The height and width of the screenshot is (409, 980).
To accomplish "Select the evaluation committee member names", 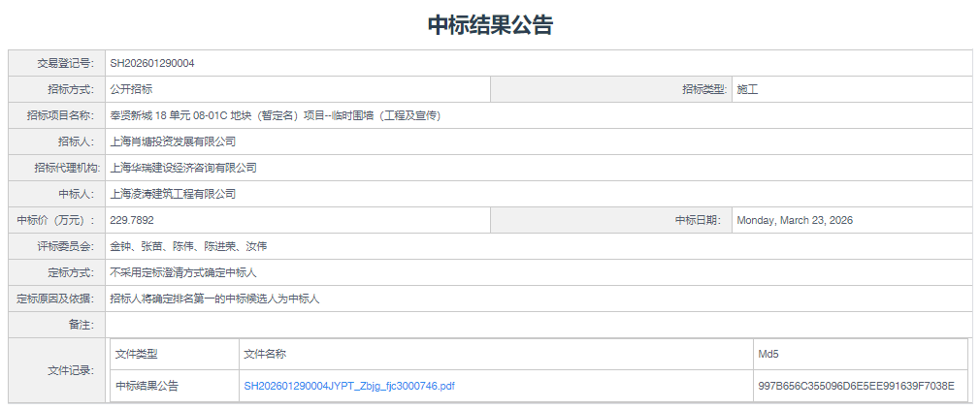I will tap(181, 246).
